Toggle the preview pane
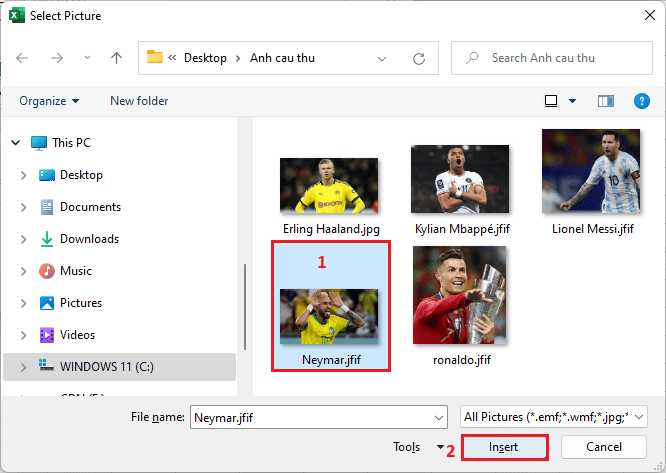 pyautogui.click(x=606, y=101)
